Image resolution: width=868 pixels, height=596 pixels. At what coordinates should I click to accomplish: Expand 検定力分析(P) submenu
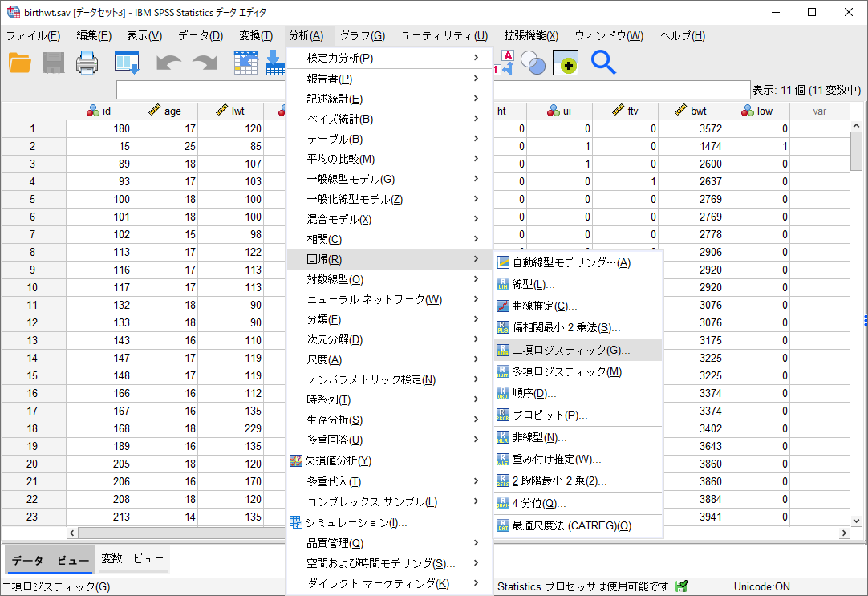pyautogui.click(x=389, y=58)
